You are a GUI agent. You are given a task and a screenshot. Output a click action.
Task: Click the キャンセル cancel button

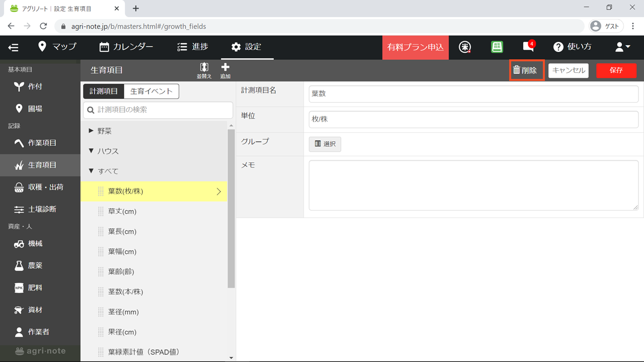click(569, 70)
